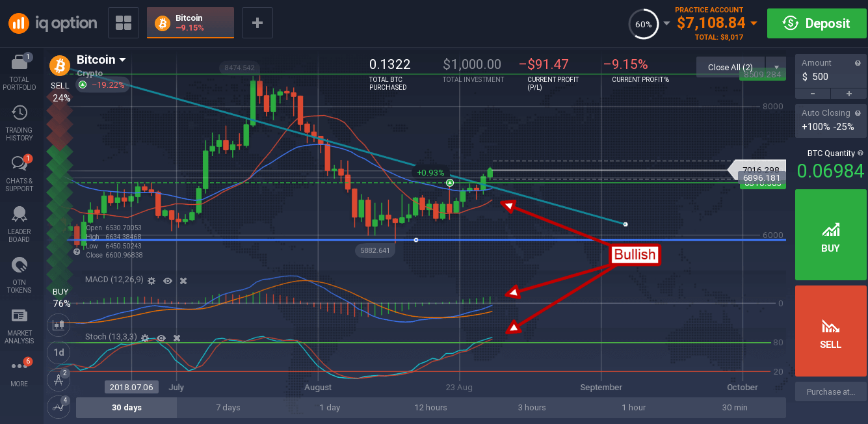Click the 5882.641 low price label

(375, 250)
